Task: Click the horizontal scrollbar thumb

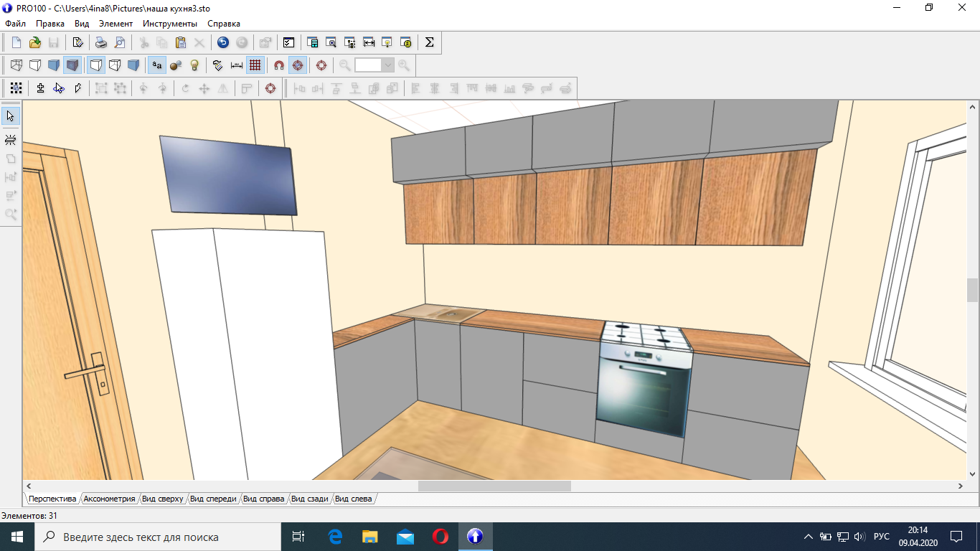Action: click(x=494, y=486)
